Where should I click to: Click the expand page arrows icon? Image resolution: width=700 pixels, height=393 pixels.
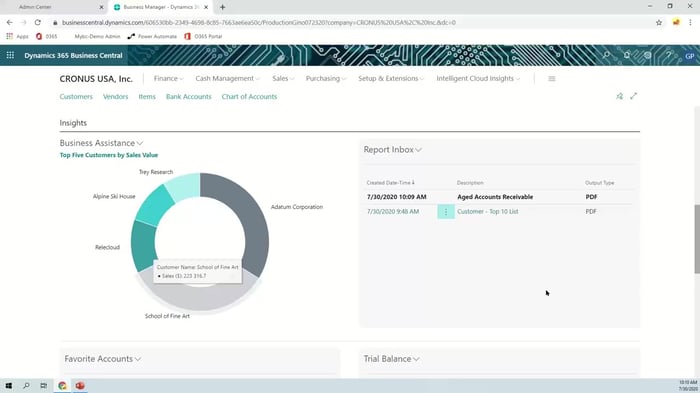[x=633, y=96]
